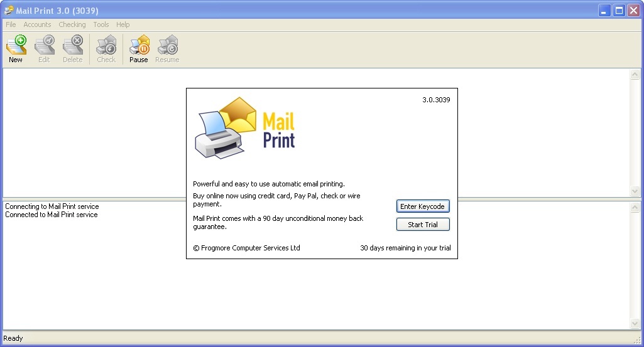Image resolution: width=644 pixels, height=347 pixels.
Task: Click the Mail Print title bar icon
Action: pos(9,10)
